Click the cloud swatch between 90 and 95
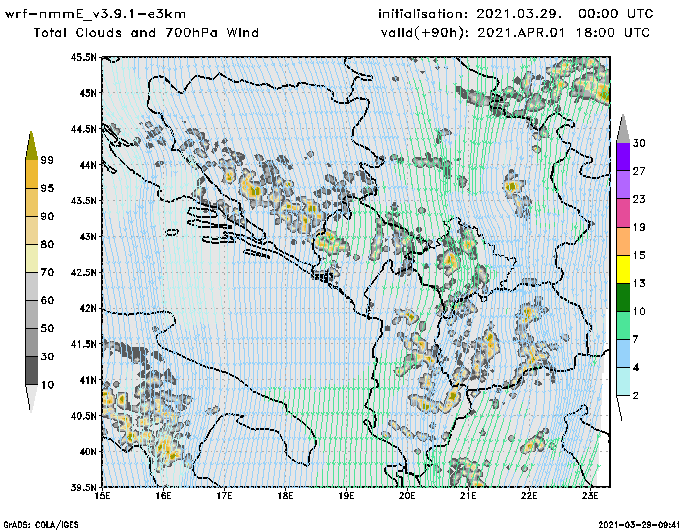 (32, 202)
